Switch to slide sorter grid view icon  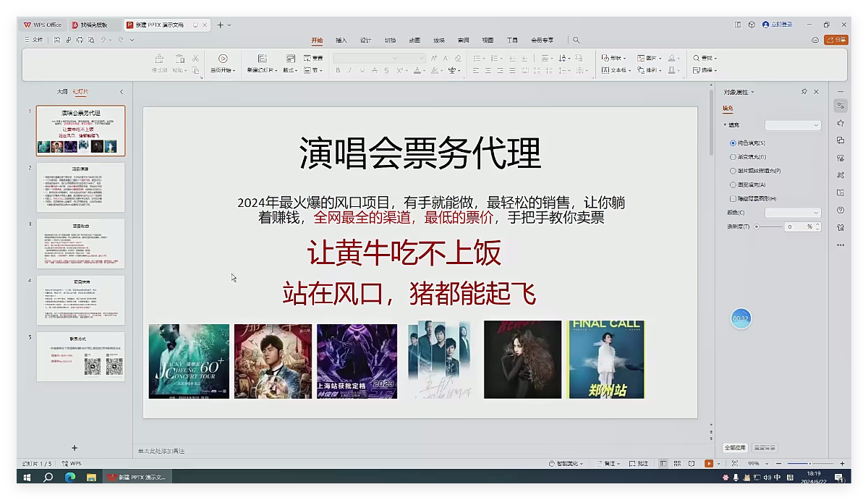[x=677, y=463]
